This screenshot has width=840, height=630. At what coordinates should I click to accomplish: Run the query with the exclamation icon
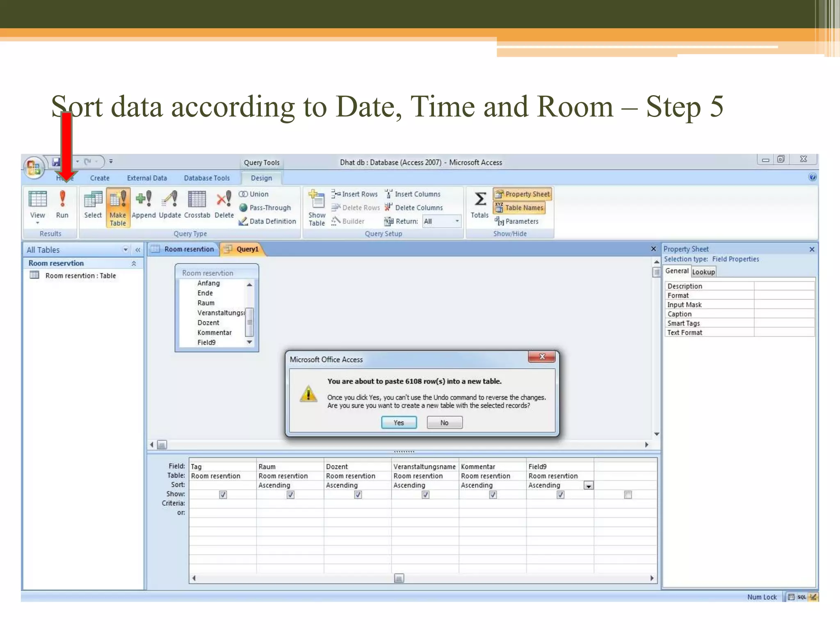point(62,205)
